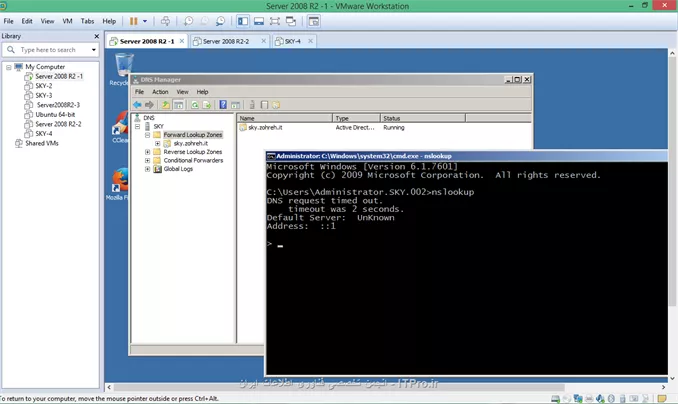Click the horizontal scrollbar of VM view
The height and width of the screenshot is (404, 678).
click(339, 387)
